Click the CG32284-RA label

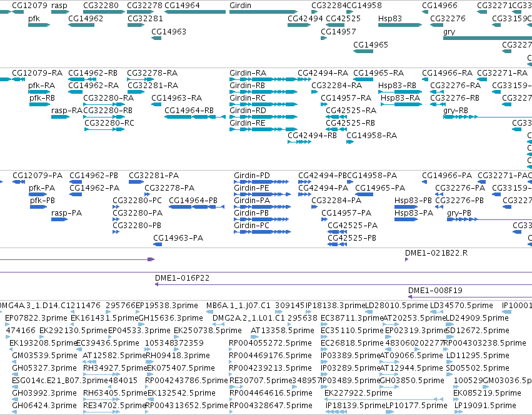pos(337,86)
